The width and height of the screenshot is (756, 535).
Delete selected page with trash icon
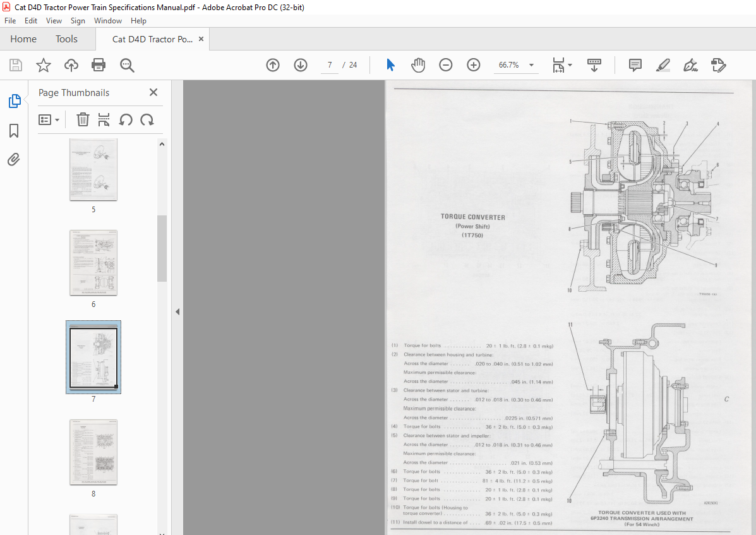click(83, 119)
